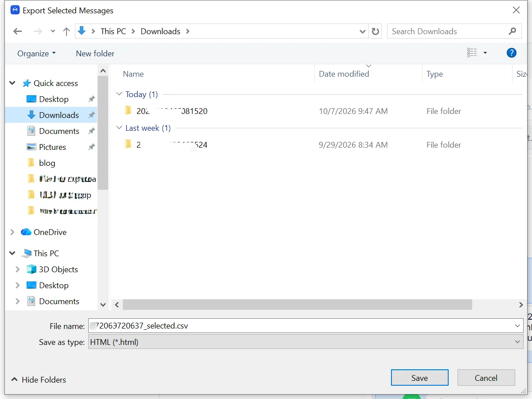Select This PC in the address path
The image size is (532, 399).
click(x=113, y=31)
